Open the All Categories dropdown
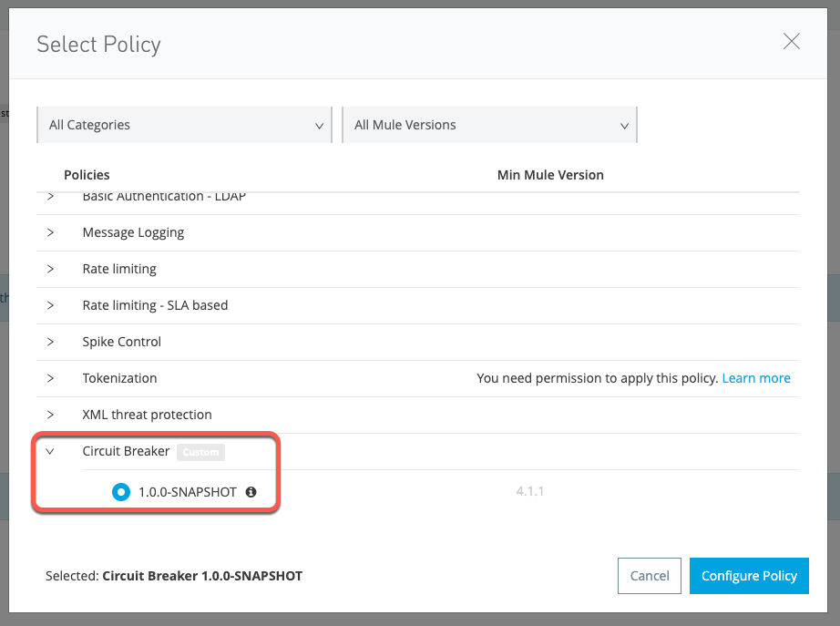The width and height of the screenshot is (840, 626). (x=184, y=125)
